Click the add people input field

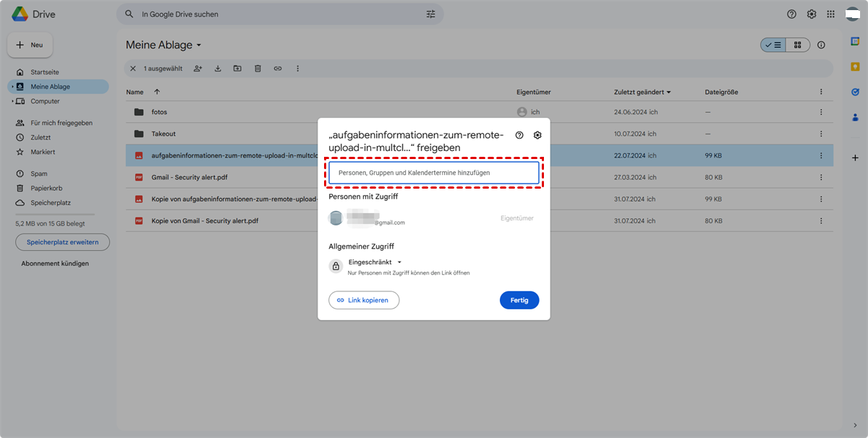(x=433, y=173)
